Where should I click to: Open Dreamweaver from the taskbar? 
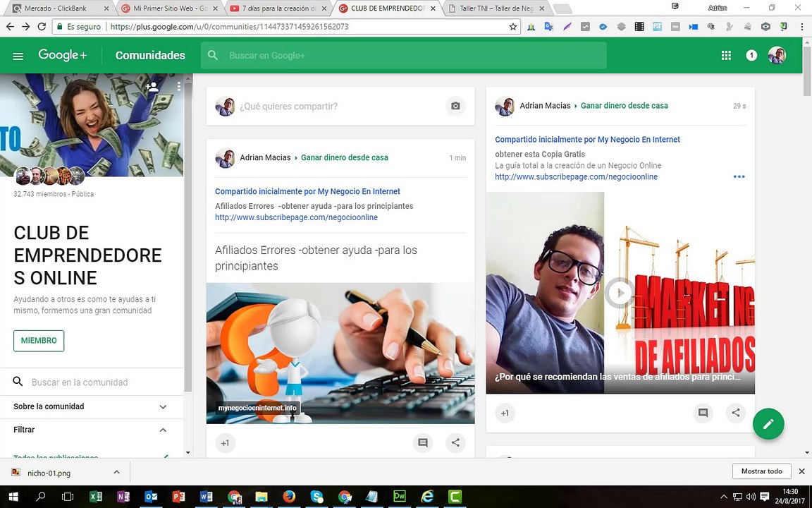(399, 497)
